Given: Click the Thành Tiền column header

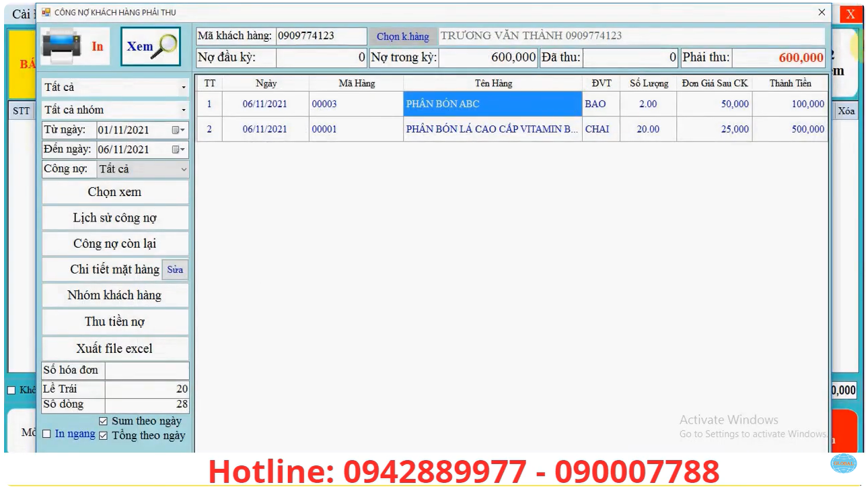Looking at the screenshot, I should pos(791,84).
